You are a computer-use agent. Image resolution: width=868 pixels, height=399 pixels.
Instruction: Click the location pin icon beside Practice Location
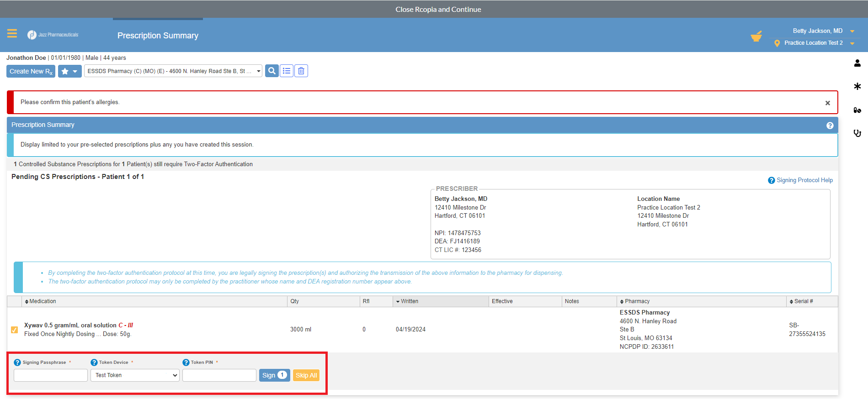click(x=777, y=43)
